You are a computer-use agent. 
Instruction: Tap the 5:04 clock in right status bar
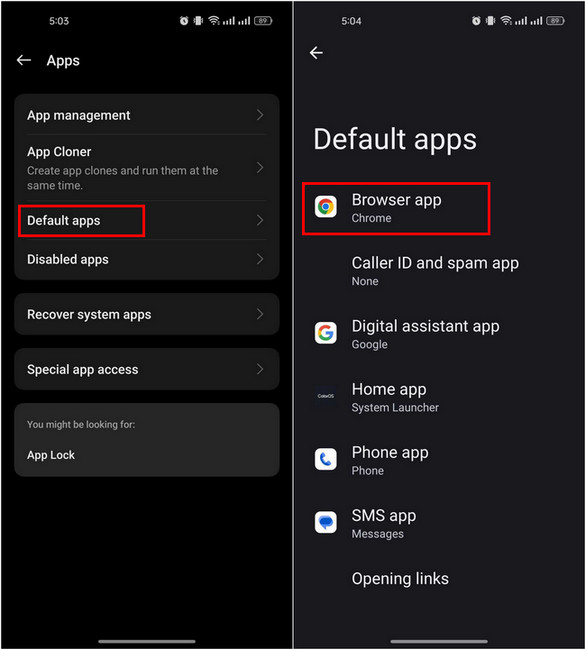351,21
